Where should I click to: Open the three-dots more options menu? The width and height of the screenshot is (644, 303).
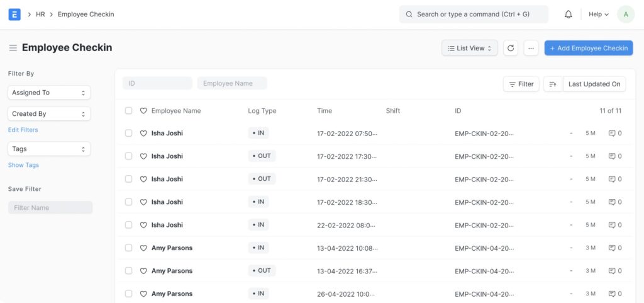click(531, 49)
